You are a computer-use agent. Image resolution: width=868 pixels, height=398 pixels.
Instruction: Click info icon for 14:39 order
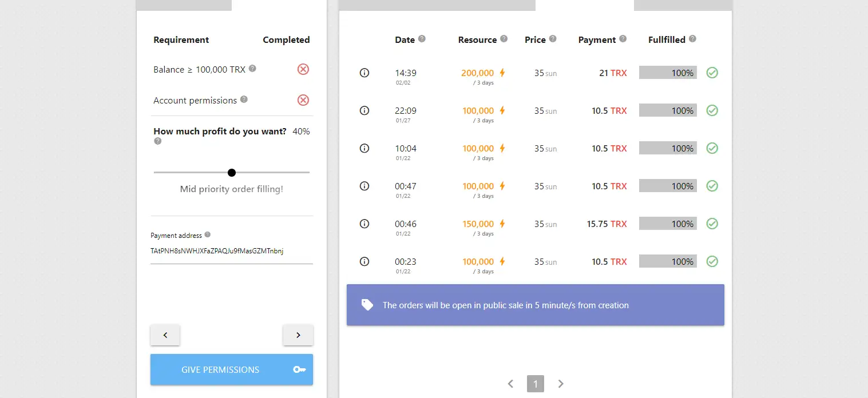[364, 73]
